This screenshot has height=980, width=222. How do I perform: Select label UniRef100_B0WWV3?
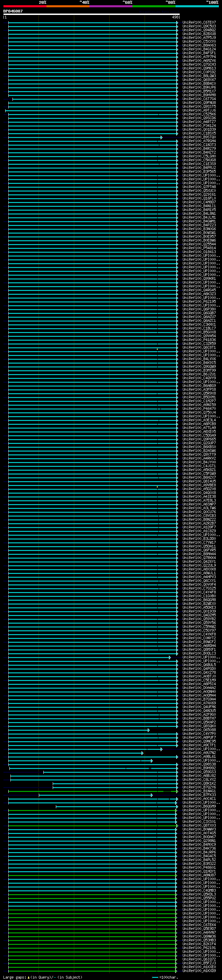tap(199, 829)
